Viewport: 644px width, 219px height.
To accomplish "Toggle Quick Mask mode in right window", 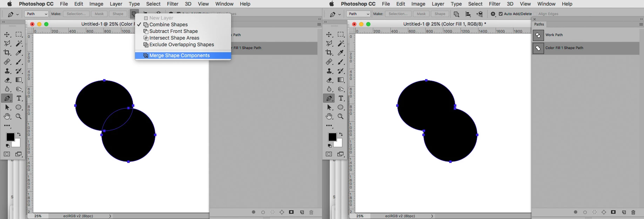I will pos(329,154).
